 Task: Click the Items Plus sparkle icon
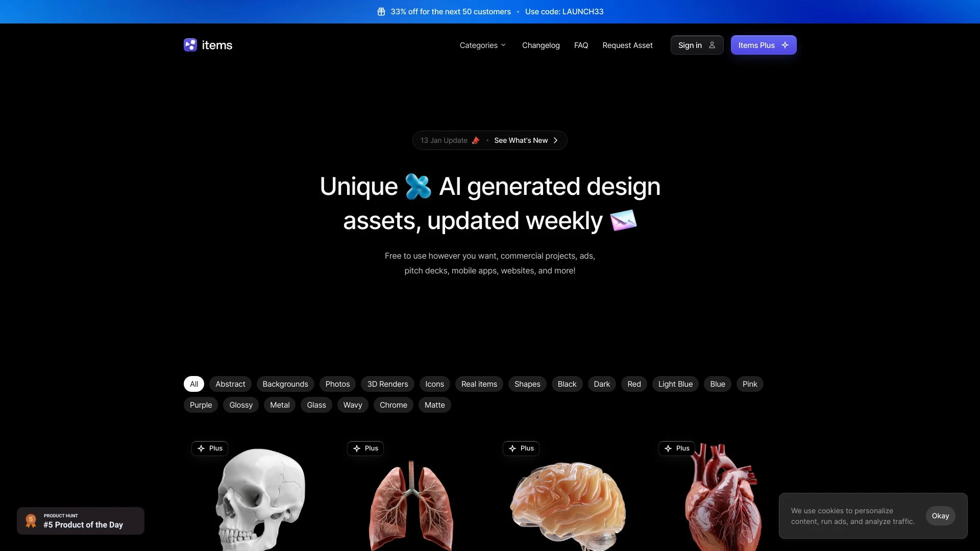(x=785, y=45)
